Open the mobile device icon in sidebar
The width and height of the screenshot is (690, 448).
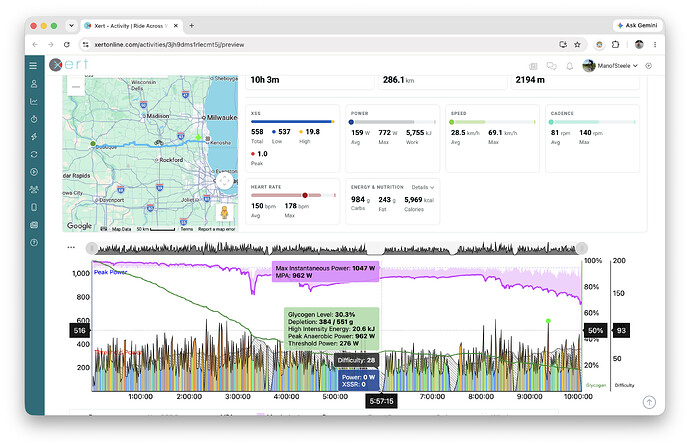[x=34, y=207]
